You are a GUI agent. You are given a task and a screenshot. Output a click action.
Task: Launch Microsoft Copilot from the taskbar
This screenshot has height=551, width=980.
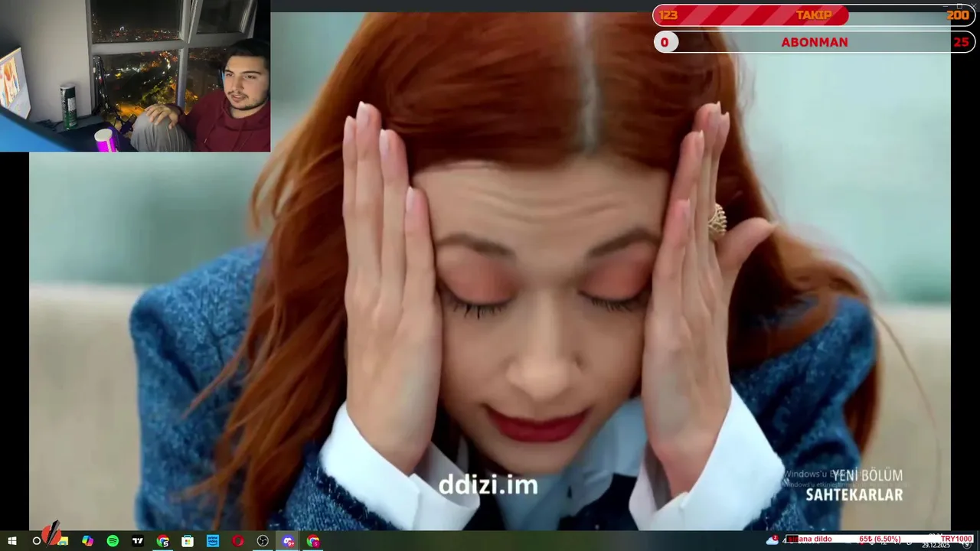coord(87,541)
